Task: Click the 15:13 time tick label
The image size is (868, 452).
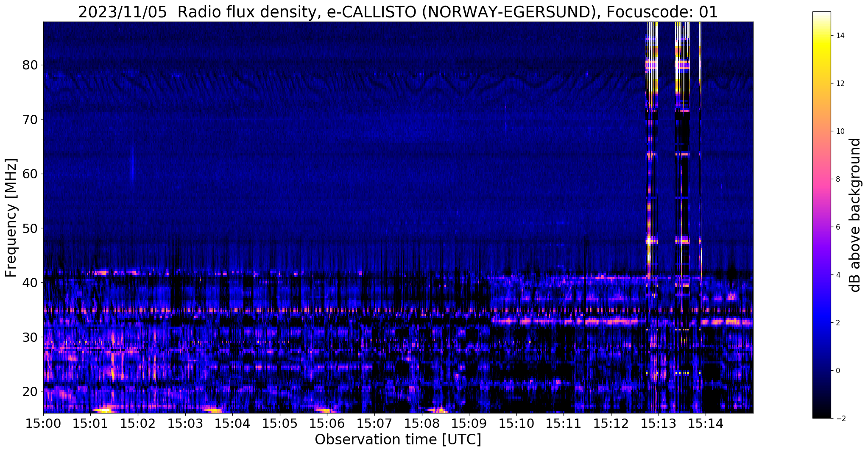Action: 659,424
